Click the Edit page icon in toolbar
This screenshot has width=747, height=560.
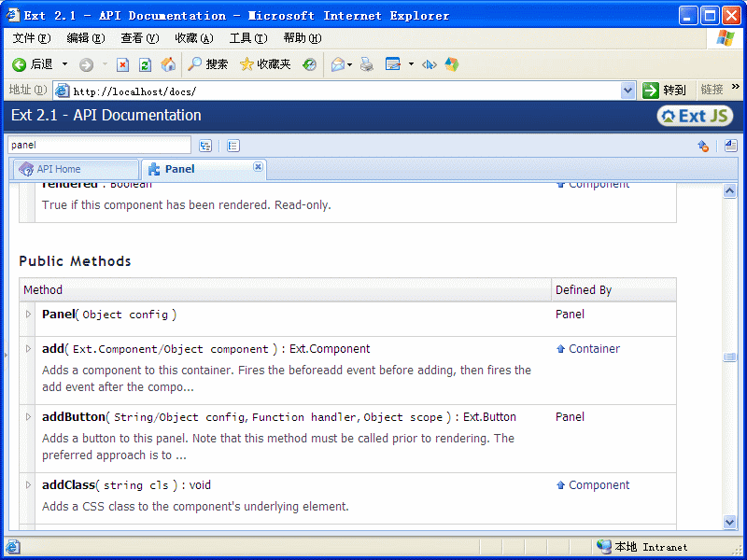click(x=393, y=64)
